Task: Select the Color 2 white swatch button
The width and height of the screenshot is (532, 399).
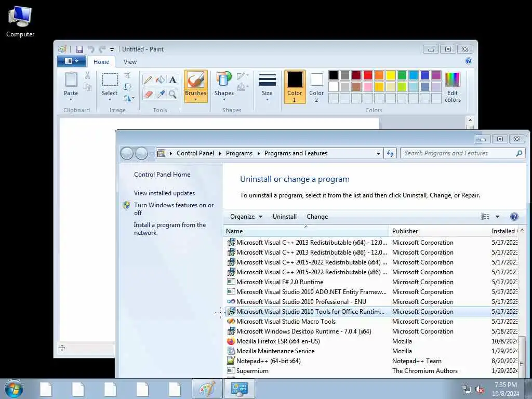Action: click(x=316, y=87)
